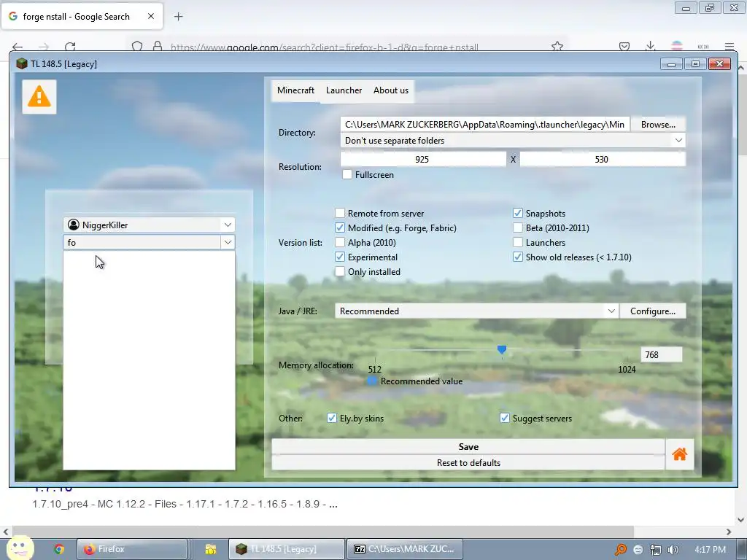Open the Firefox hamburger menu

click(729, 46)
